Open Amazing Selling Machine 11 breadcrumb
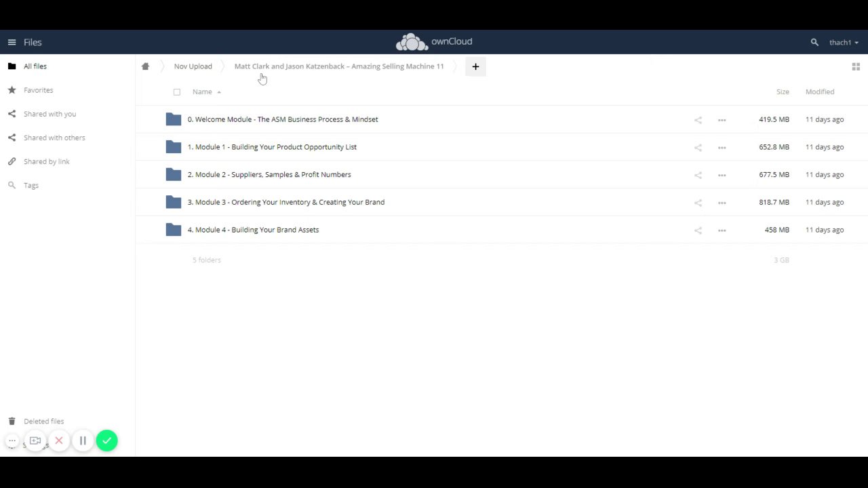The width and height of the screenshot is (868, 488). click(x=339, y=66)
